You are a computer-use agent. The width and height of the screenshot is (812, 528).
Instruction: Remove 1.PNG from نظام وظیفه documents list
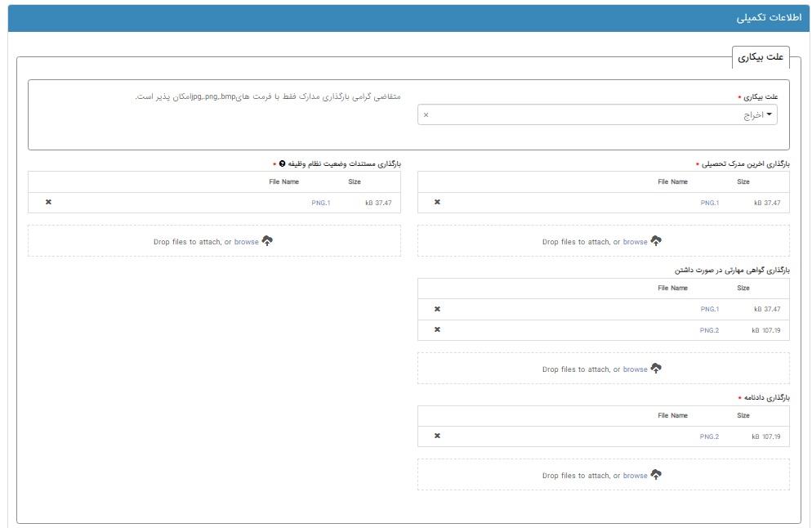(x=48, y=202)
